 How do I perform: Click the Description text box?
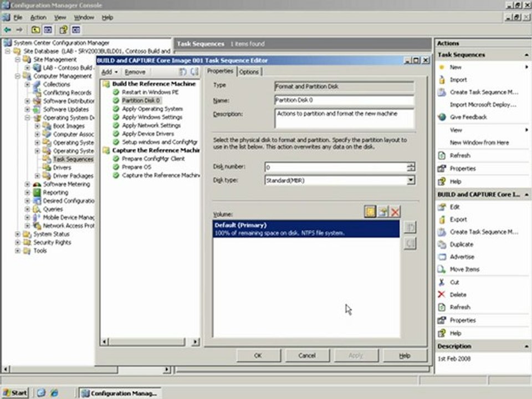tap(344, 119)
